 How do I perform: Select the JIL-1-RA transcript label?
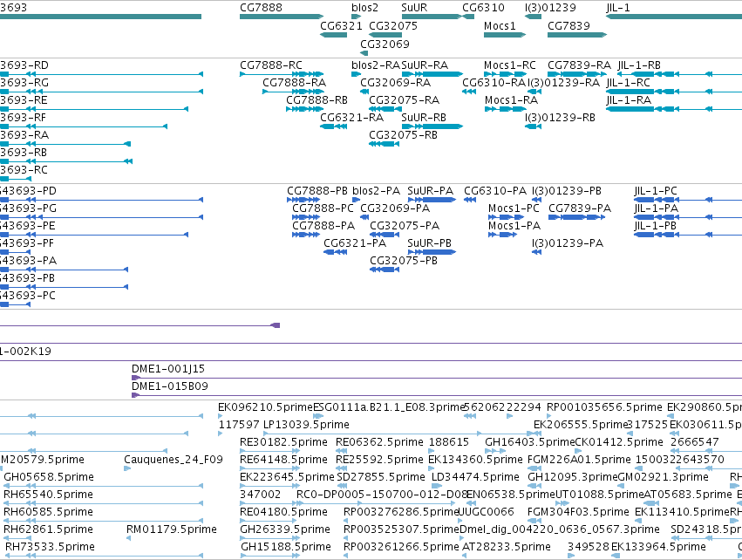629,100
